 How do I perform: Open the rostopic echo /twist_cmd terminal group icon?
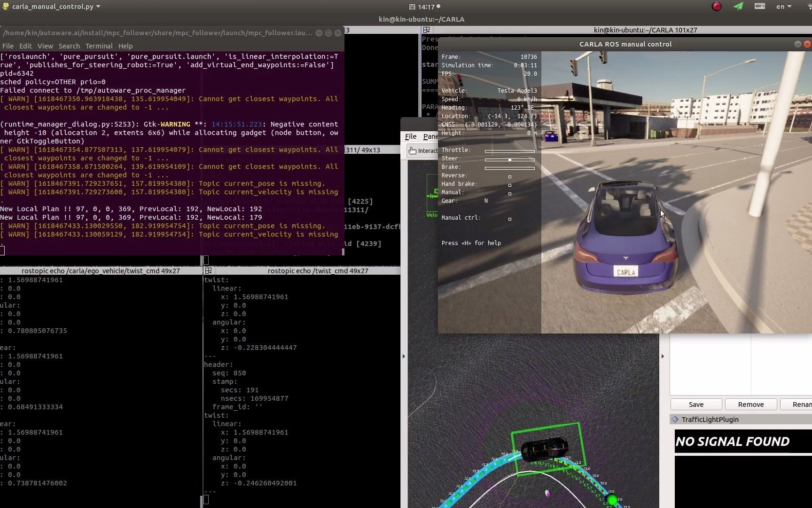[x=208, y=271]
